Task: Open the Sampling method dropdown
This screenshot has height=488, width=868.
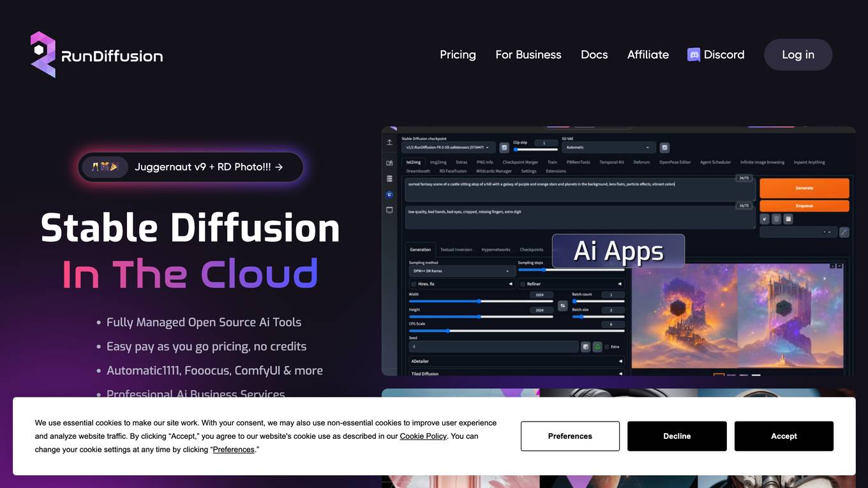Action: tap(463, 271)
